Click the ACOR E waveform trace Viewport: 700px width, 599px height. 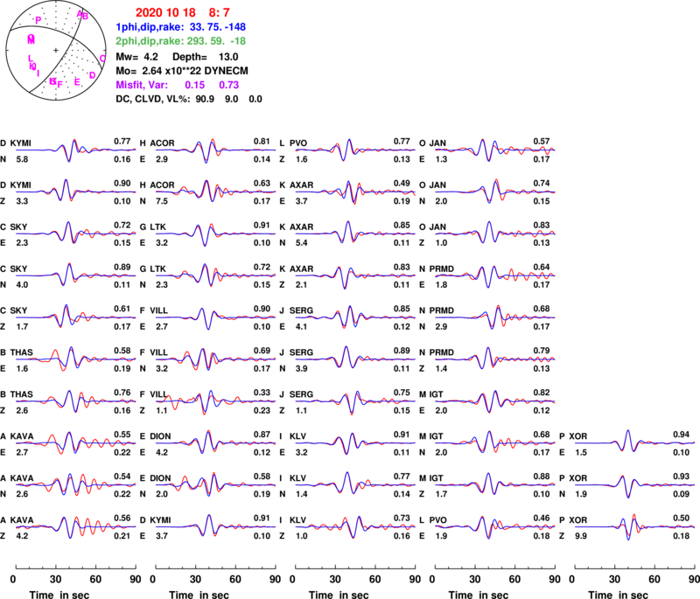(215, 150)
